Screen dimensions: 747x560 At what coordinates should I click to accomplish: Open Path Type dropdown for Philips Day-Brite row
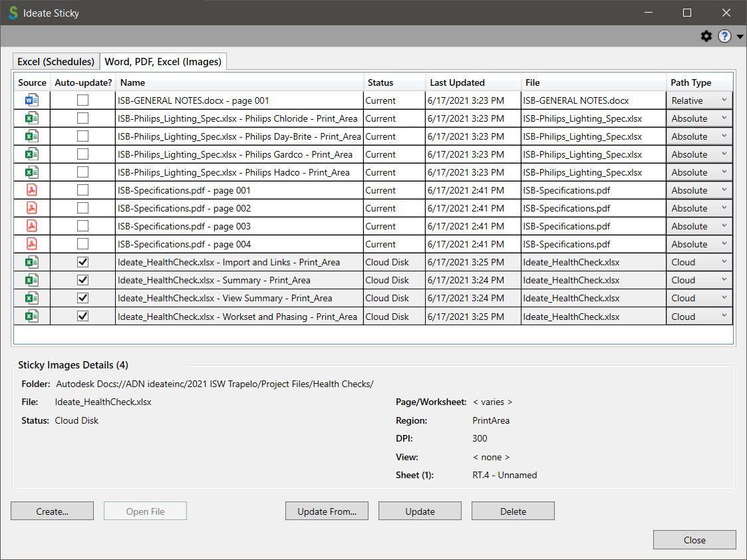[x=699, y=136]
